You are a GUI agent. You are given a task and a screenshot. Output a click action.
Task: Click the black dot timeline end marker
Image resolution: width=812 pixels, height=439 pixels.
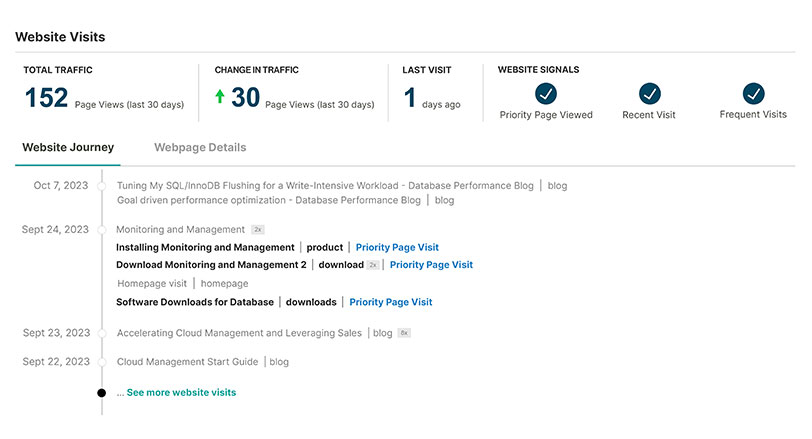(102, 393)
